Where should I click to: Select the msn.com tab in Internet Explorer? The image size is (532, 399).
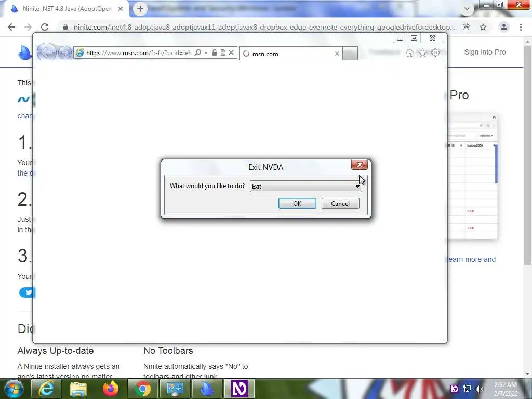click(x=290, y=54)
